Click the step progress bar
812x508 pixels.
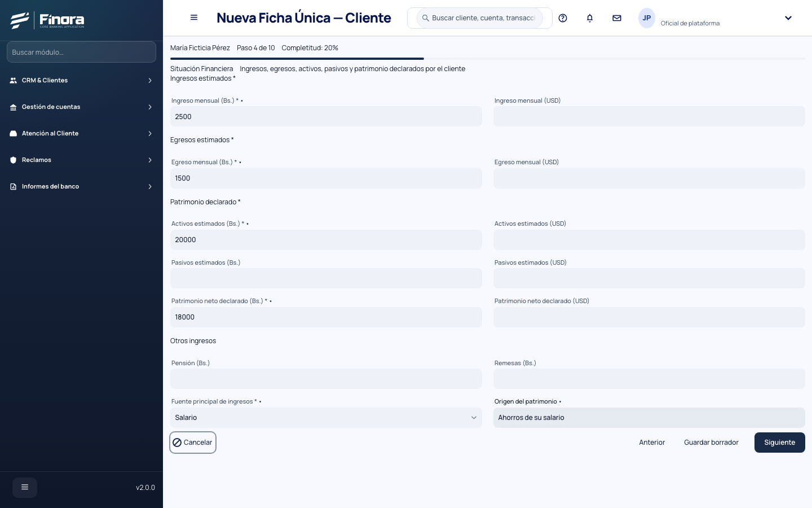click(x=488, y=59)
